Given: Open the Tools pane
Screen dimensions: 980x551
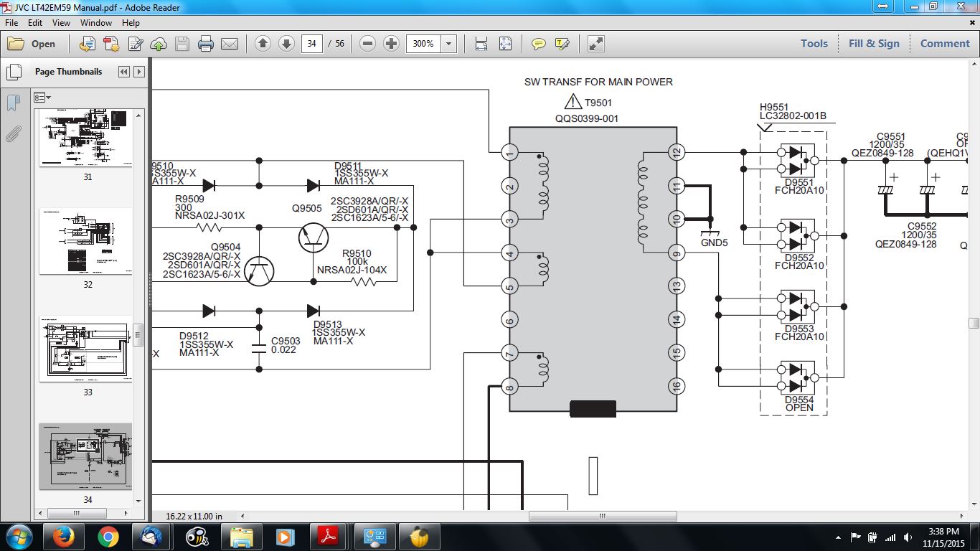Looking at the screenshot, I should point(814,44).
